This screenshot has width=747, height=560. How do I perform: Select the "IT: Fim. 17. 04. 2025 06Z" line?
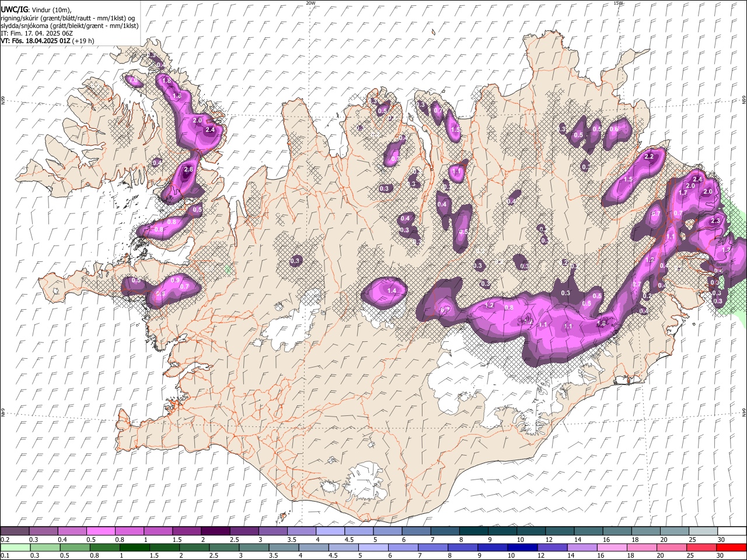coord(37,33)
